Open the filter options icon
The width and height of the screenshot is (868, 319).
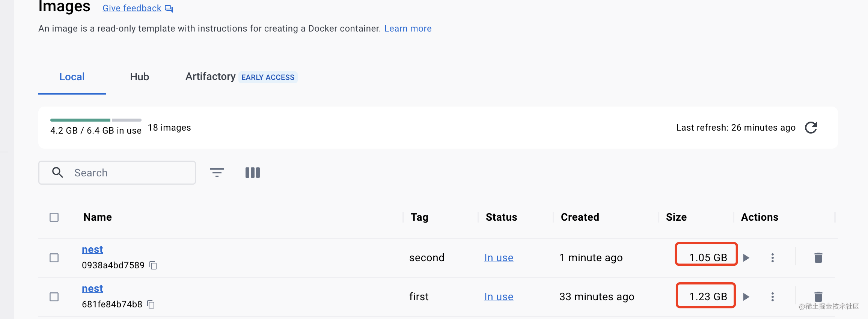(217, 173)
